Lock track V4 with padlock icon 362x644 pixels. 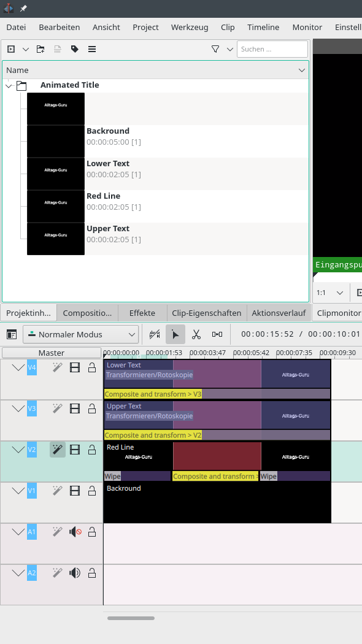click(x=92, y=367)
